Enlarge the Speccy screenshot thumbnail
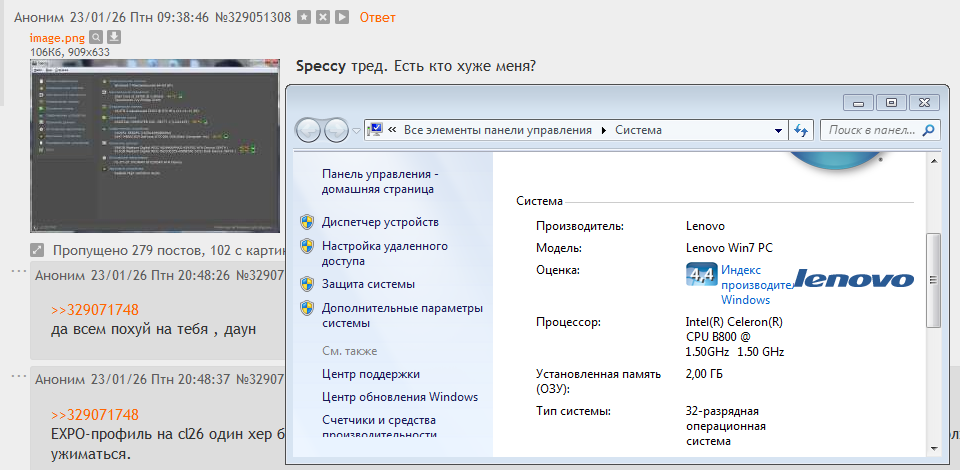 (155, 146)
